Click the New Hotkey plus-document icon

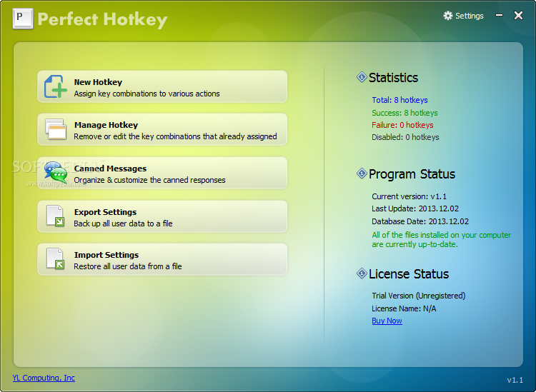tap(56, 87)
